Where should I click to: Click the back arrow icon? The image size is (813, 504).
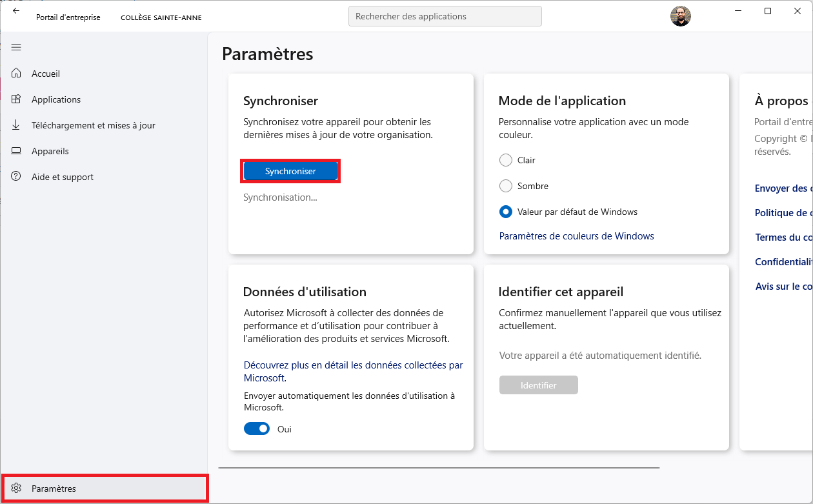coord(16,11)
